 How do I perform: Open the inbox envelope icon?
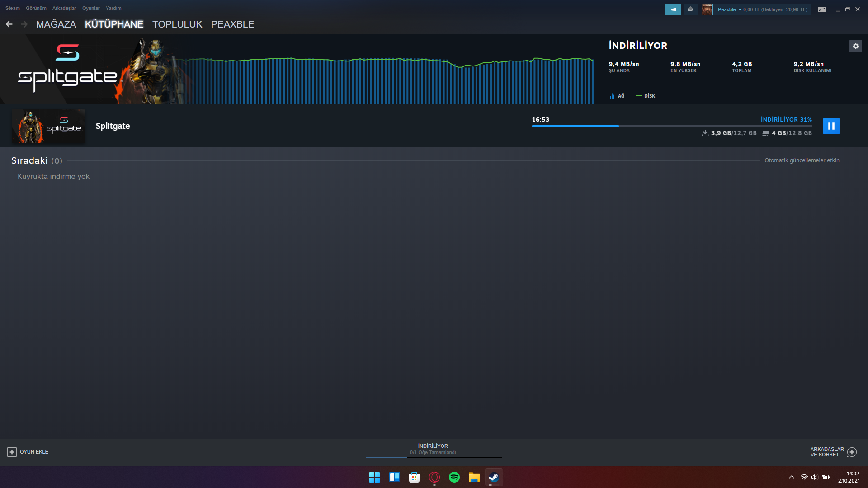point(690,9)
